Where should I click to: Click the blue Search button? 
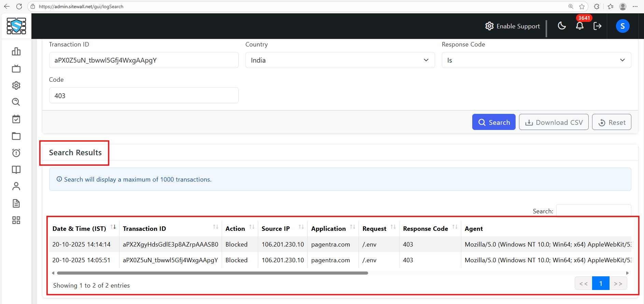[x=493, y=122]
